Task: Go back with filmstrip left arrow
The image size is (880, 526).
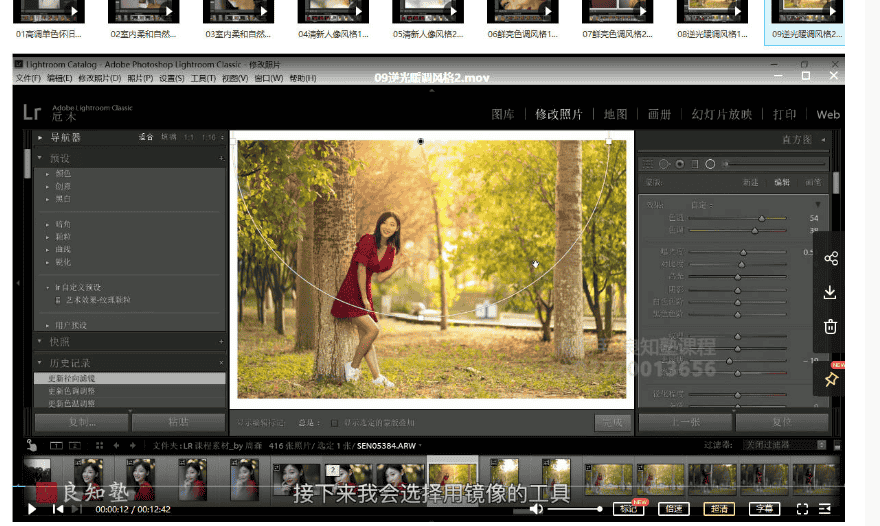Action: point(116,446)
